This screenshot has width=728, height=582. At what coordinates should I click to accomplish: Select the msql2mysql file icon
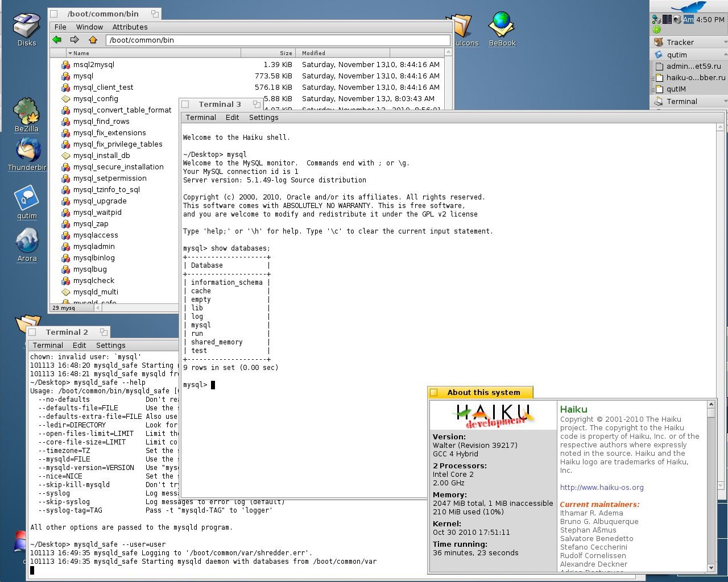[66, 65]
